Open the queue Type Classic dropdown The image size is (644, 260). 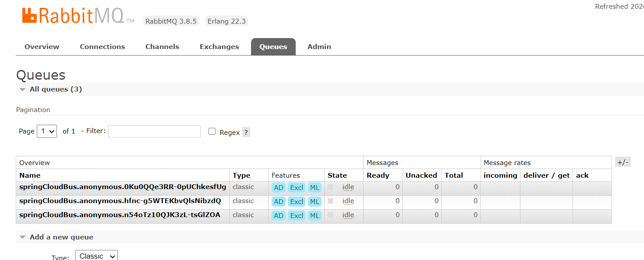[x=96, y=256]
